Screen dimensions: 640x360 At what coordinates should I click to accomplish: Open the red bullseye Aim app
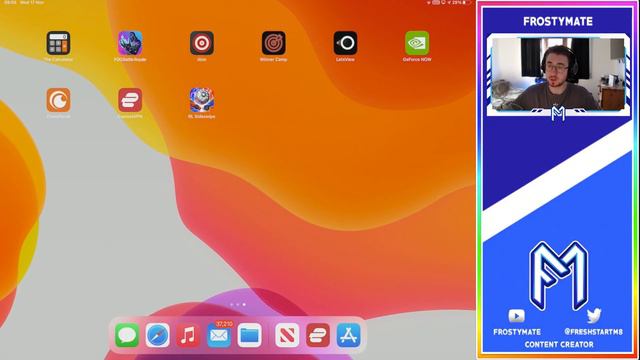pyautogui.click(x=202, y=43)
